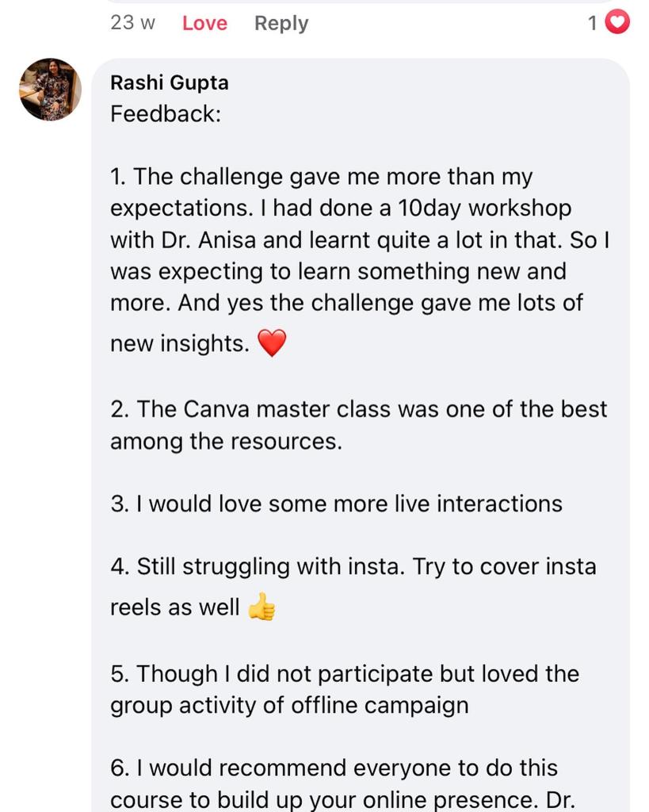Click the Feedback: heading text
The height and width of the screenshot is (812, 649).
coord(165,114)
